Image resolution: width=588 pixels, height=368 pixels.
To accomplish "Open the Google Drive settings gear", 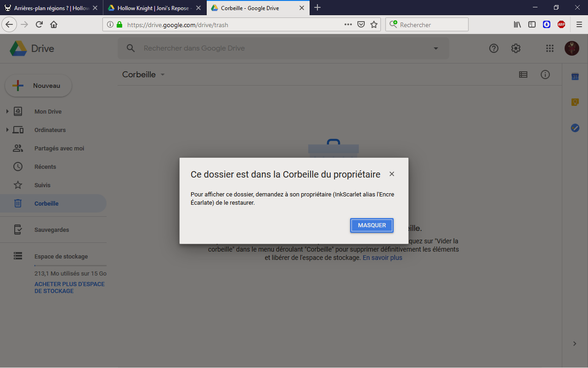I will pos(516,48).
